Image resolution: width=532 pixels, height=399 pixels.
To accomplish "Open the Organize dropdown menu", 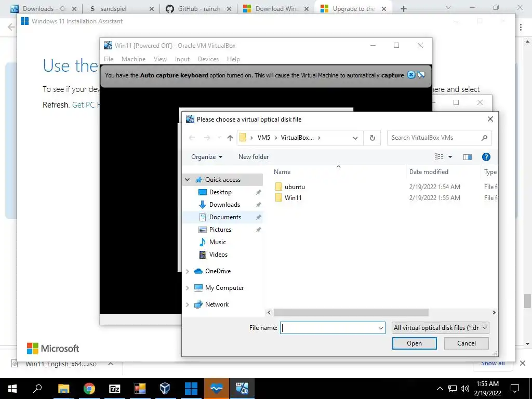I will pyautogui.click(x=207, y=157).
